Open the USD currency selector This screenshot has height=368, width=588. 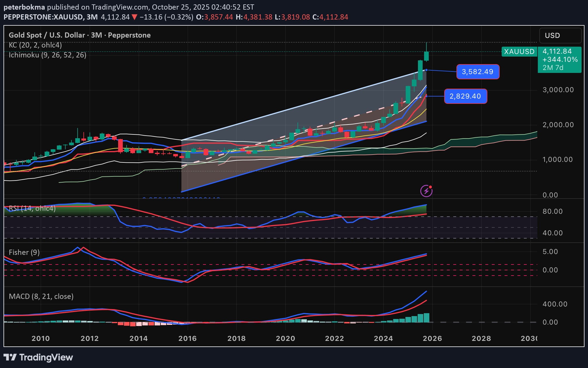[560, 35]
